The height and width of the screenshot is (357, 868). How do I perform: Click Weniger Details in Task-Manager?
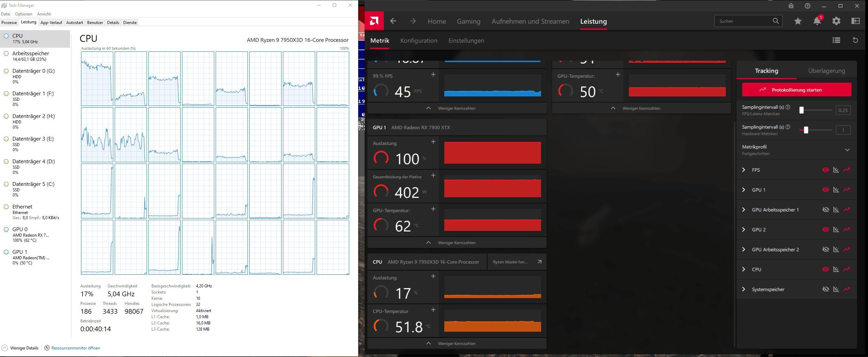(24, 348)
